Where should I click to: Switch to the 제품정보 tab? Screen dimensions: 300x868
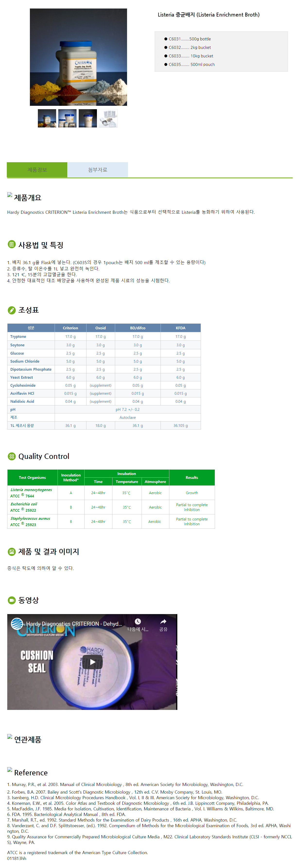[x=37, y=170]
